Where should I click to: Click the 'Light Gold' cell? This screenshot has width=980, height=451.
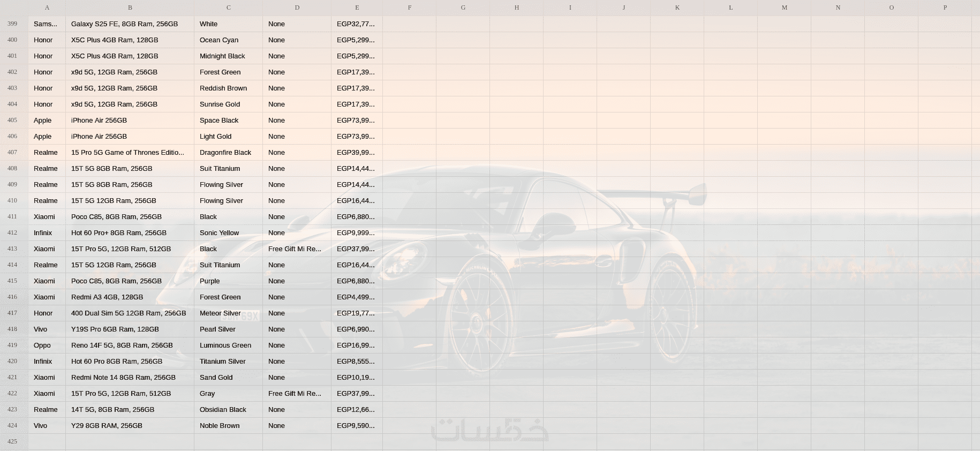point(229,137)
